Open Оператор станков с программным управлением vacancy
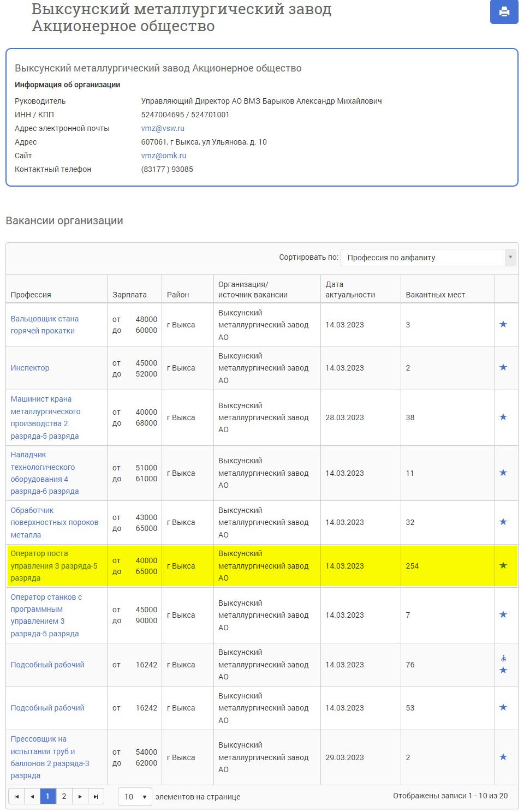This screenshot has height=812, width=524. [x=46, y=615]
